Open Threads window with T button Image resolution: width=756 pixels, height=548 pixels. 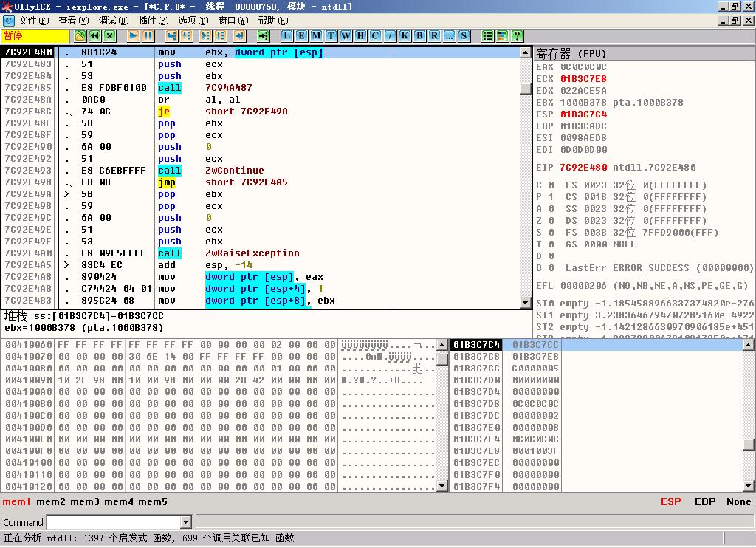(331, 35)
